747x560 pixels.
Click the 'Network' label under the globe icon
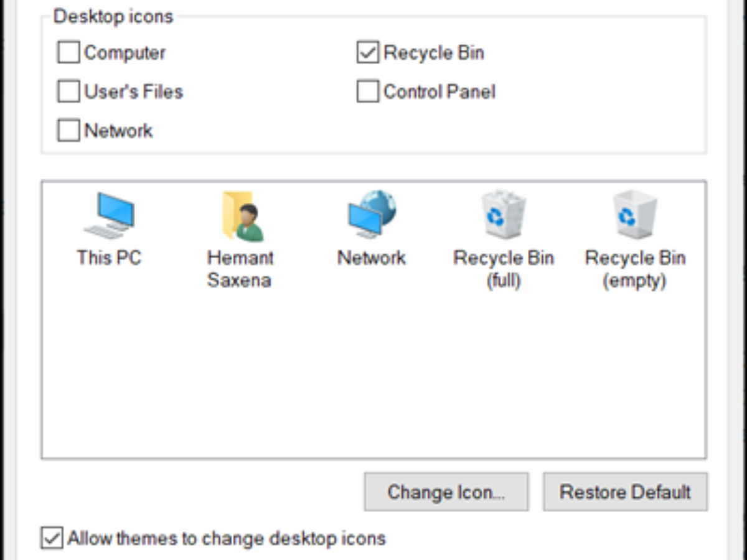[372, 258]
